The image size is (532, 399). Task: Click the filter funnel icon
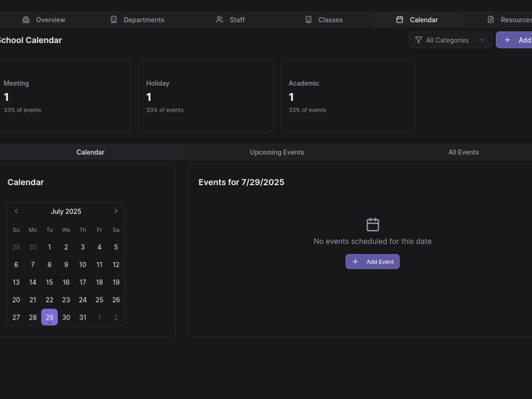(419, 40)
